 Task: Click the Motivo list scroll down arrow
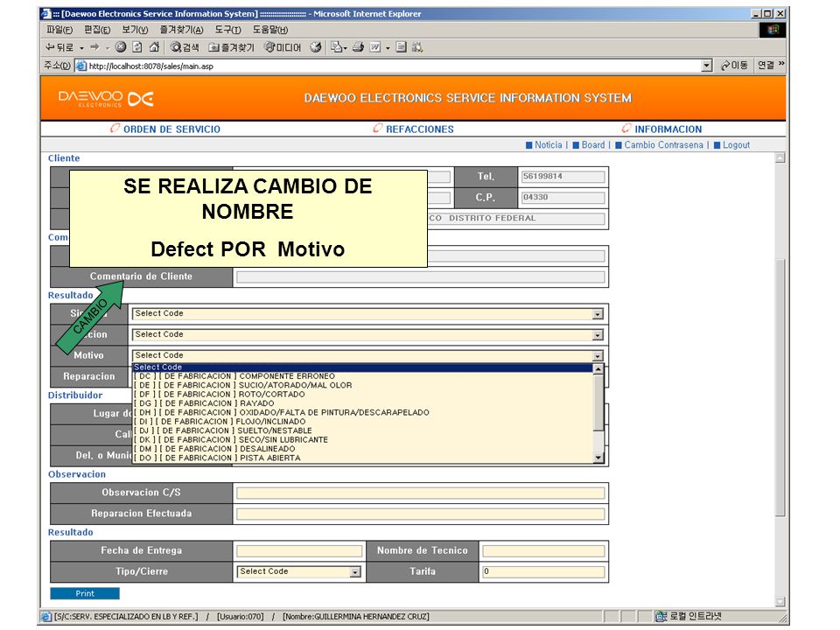598,458
